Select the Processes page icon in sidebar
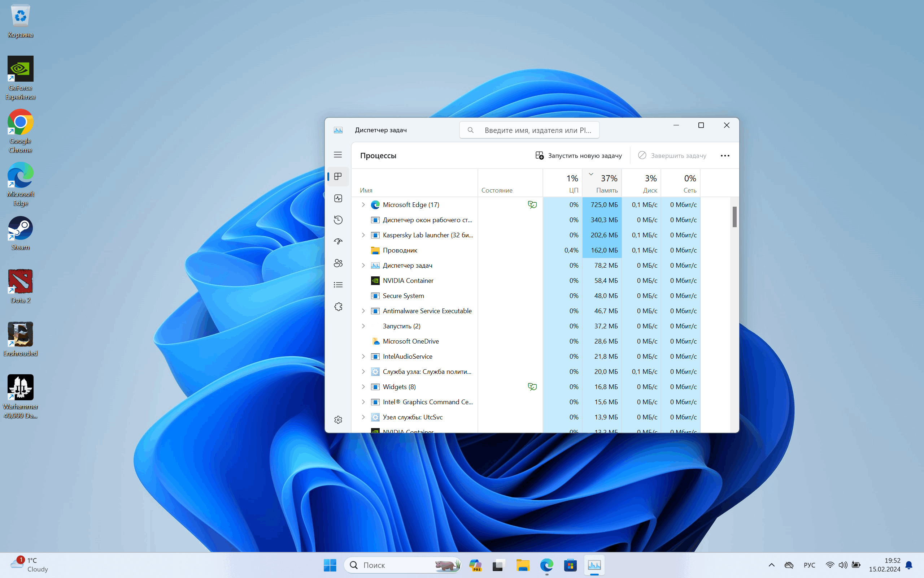Viewport: 924px width, 578px height. coord(338,177)
